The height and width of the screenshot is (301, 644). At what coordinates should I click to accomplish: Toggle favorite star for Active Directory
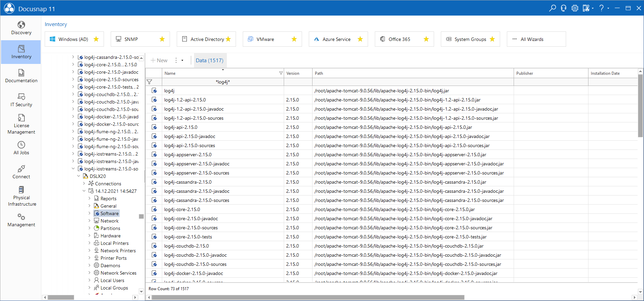[x=228, y=39]
